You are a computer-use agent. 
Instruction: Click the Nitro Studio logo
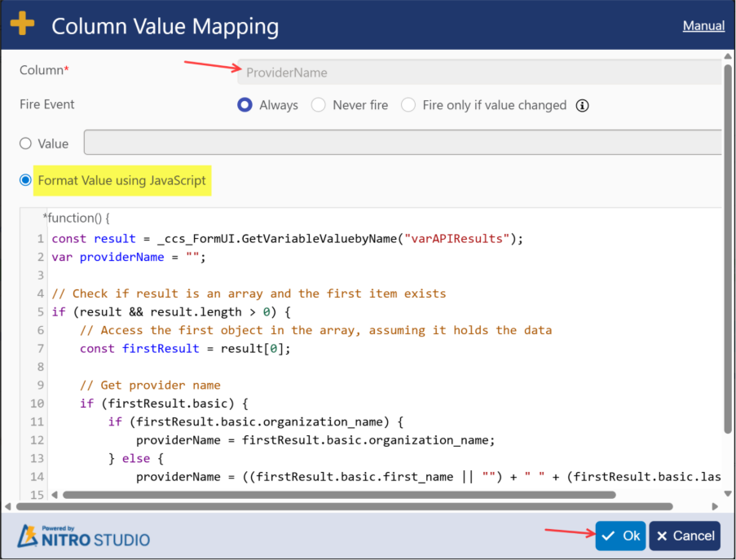pos(84,536)
